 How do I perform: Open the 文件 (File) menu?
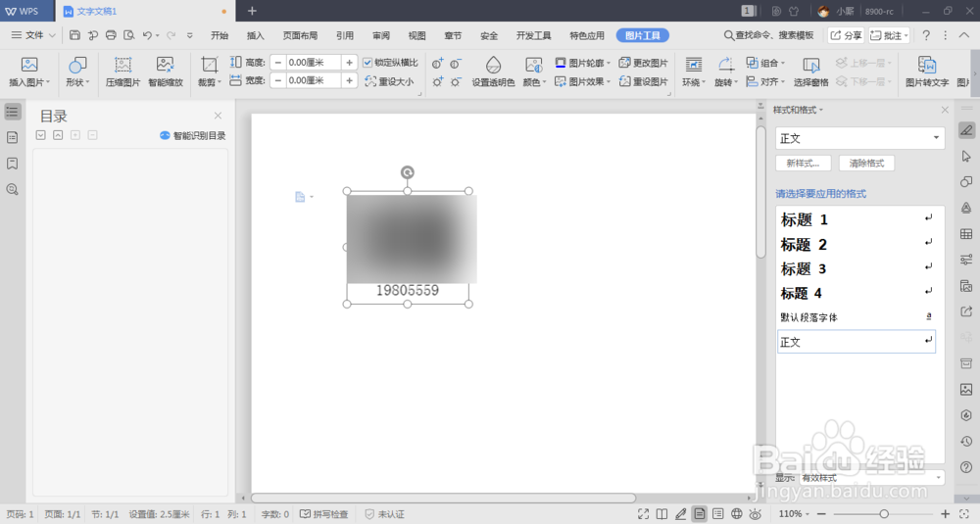(33, 35)
